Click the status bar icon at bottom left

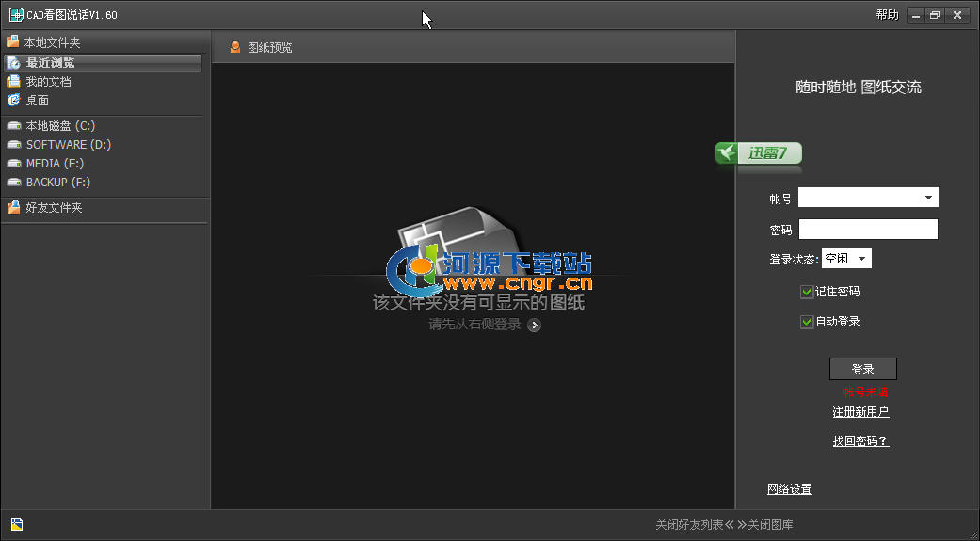pos(17,525)
